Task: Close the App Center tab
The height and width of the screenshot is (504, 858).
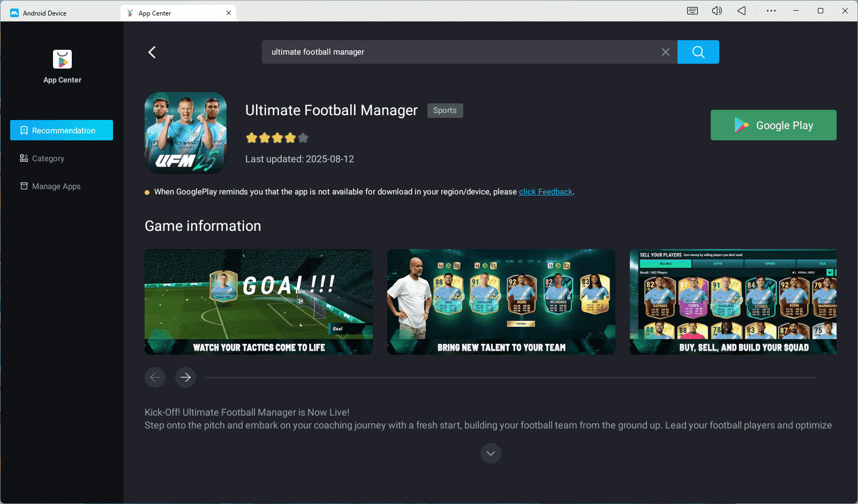Action: click(x=229, y=13)
